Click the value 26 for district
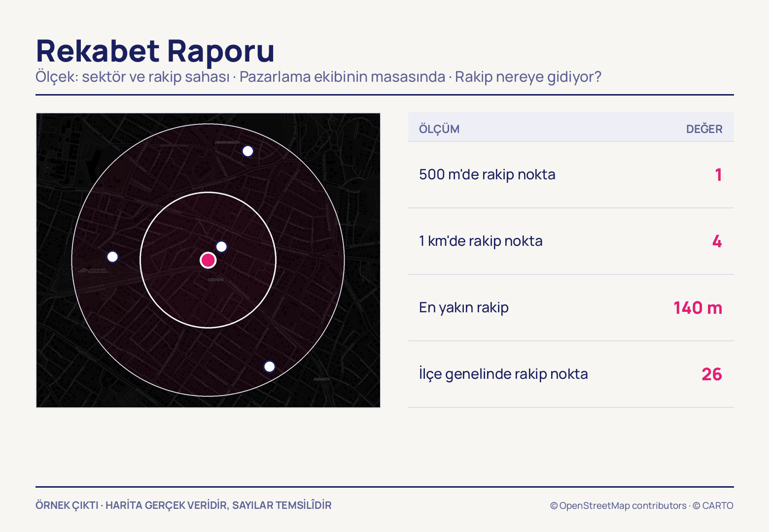This screenshot has height=532, width=769. [x=712, y=374]
